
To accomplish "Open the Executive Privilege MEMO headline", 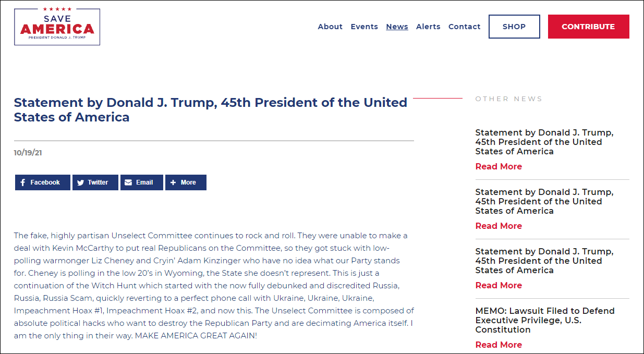I will (x=544, y=320).
